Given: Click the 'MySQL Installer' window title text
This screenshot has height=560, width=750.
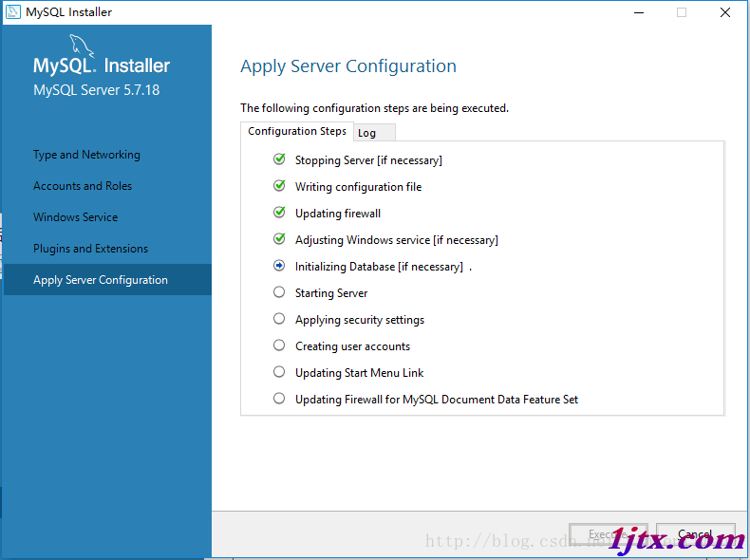Looking at the screenshot, I should pyautogui.click(x=68, y=12).
